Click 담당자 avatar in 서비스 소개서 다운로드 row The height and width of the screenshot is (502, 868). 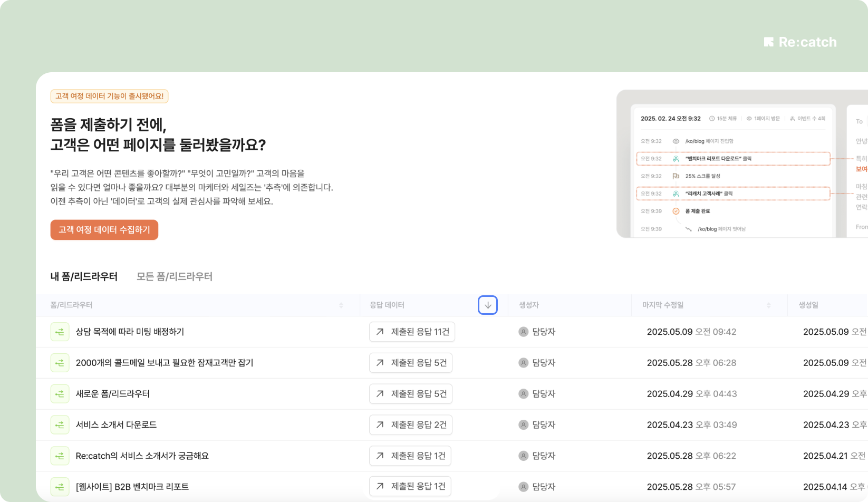[x=523, y=425]
